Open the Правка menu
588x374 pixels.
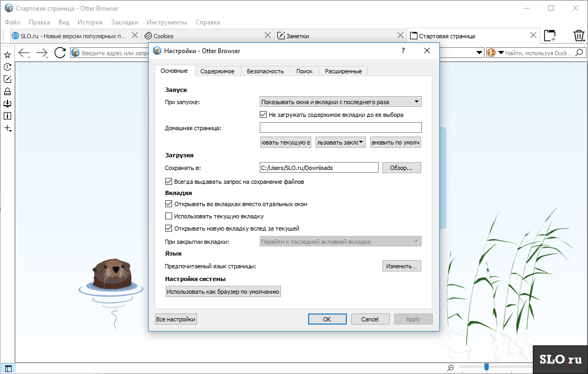[39, 22]
